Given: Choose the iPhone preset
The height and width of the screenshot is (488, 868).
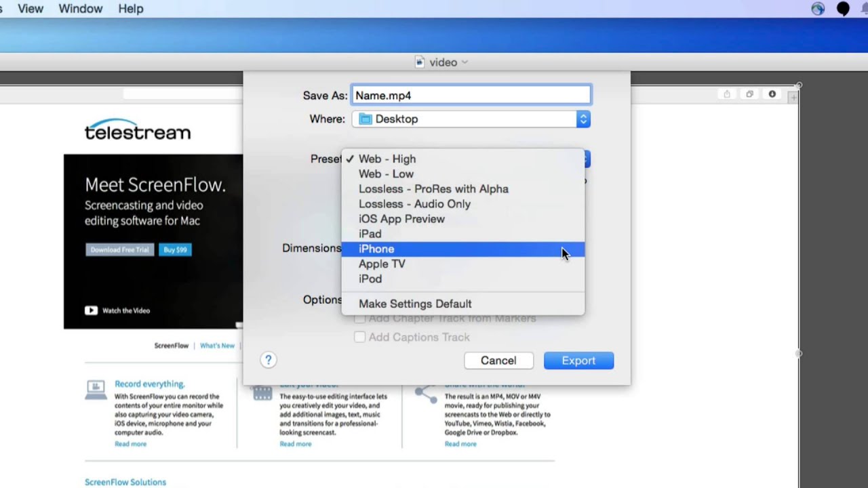Looking at the screenshot, I should click(x=462, y=249).
